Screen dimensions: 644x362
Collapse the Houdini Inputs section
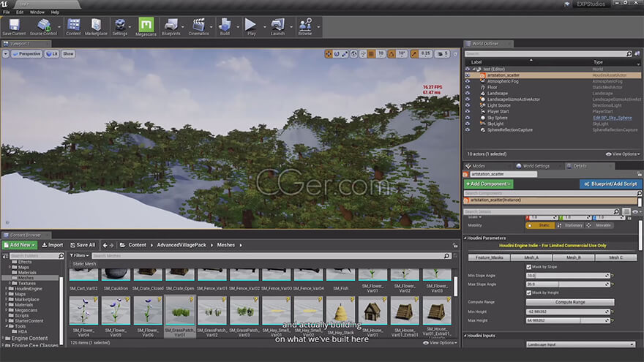click(x=465, y=336)
